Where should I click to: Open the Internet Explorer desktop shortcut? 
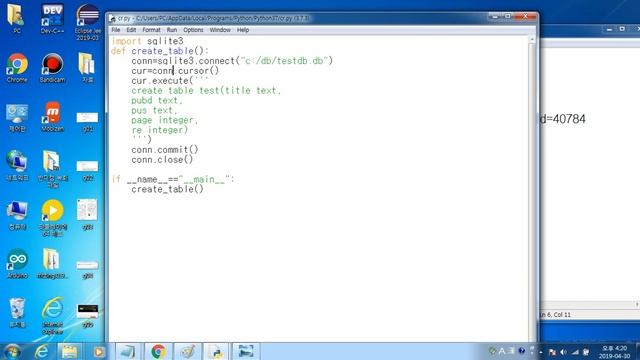(52, 315)
